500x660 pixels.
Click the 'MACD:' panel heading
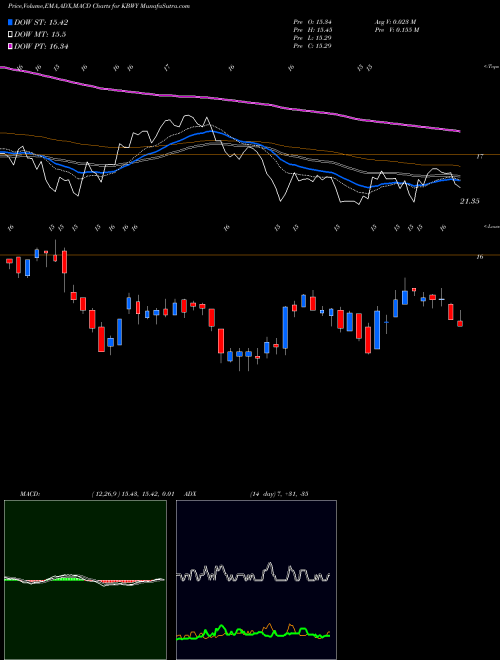click(30, 494)
